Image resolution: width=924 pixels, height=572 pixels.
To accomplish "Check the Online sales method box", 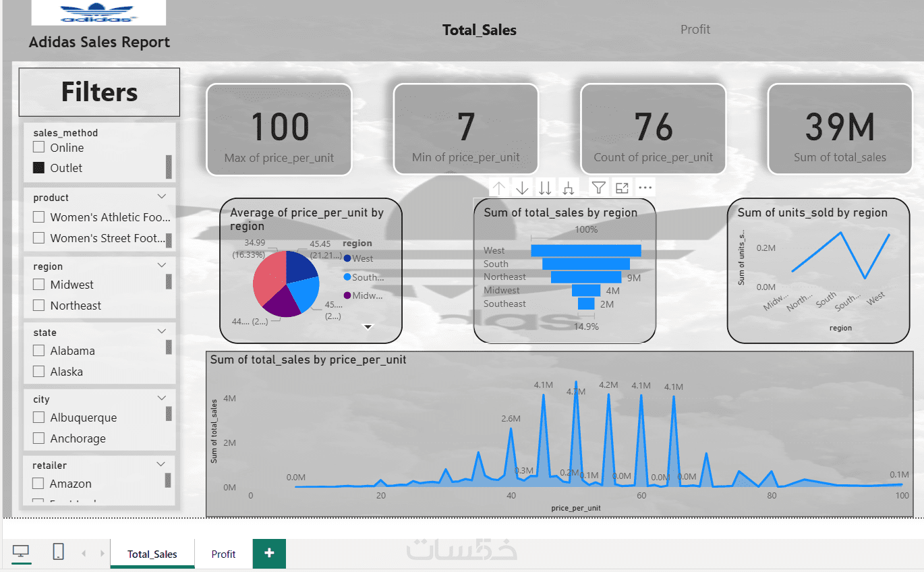I will click(x=39, y=147).
